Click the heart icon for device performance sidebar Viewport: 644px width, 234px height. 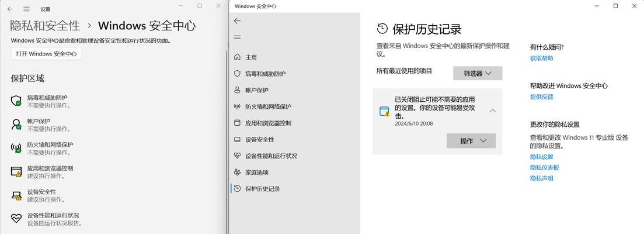237,156
